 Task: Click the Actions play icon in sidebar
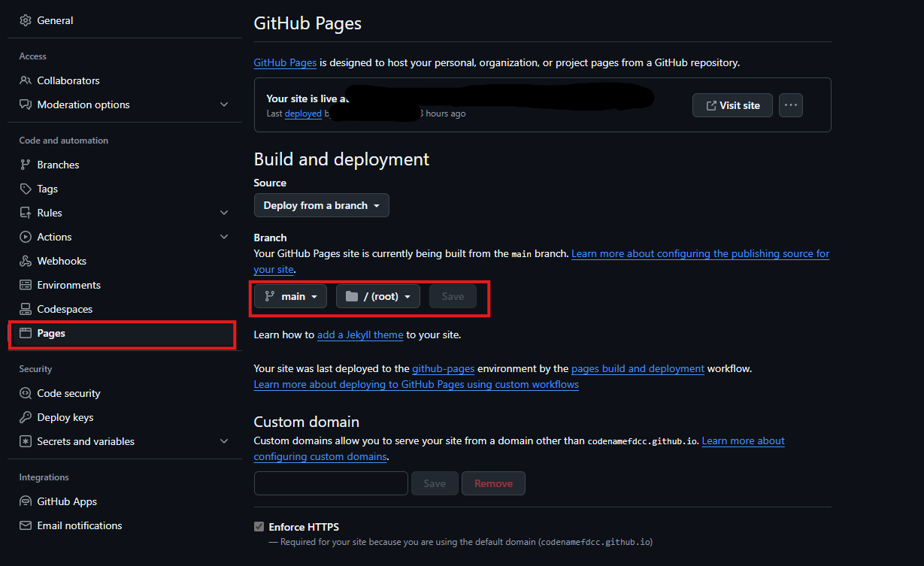tap(26, 237)
